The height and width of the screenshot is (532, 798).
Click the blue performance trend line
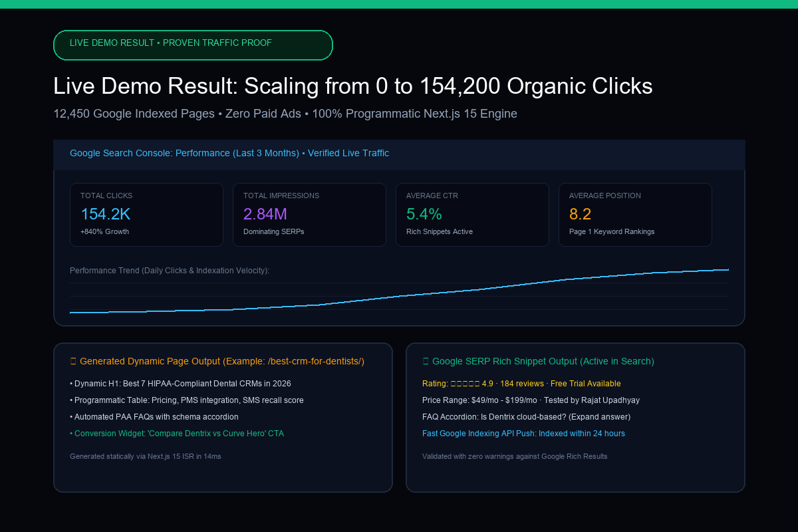(399, 296)
